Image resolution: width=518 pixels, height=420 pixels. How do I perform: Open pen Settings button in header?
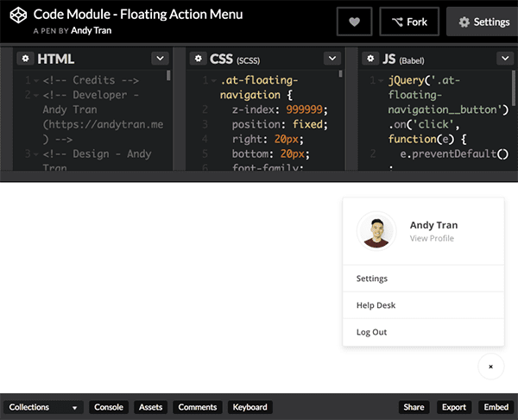483,22
